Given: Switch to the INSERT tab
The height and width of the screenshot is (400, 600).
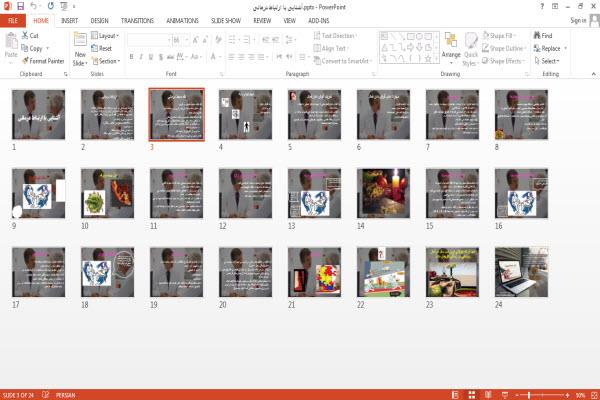Looking at the screenshot, I should [69, 21].
